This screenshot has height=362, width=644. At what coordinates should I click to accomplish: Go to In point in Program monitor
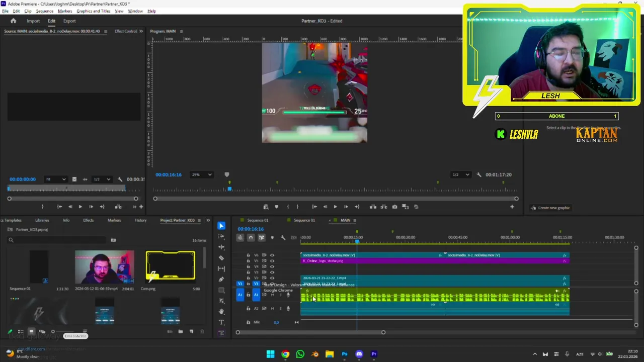tap(314, 207)
